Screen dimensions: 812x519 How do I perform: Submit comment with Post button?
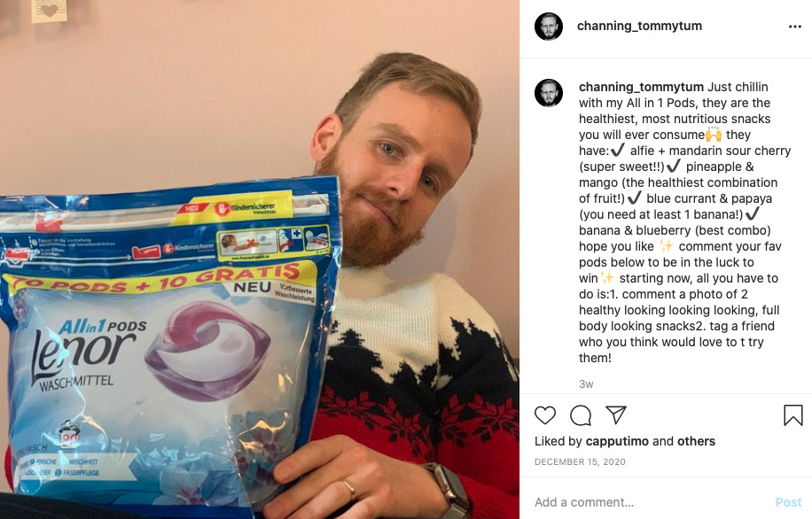[788, 502]
